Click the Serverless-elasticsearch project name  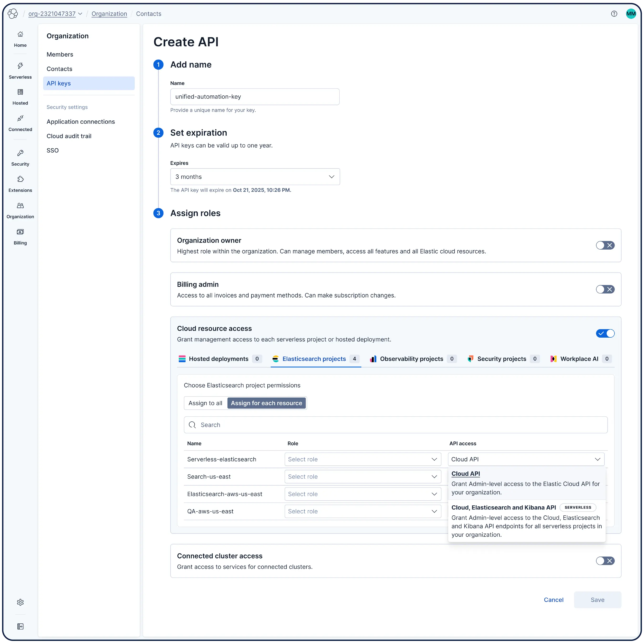222,459
